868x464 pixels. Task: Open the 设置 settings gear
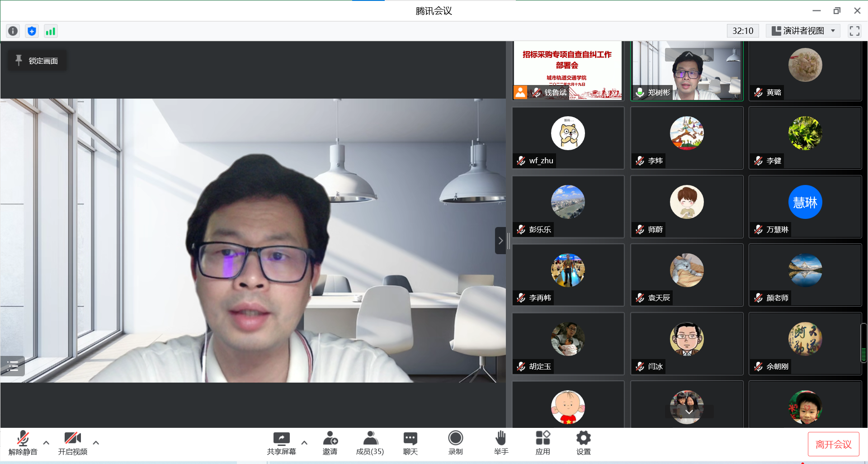[x=583, y=443]
